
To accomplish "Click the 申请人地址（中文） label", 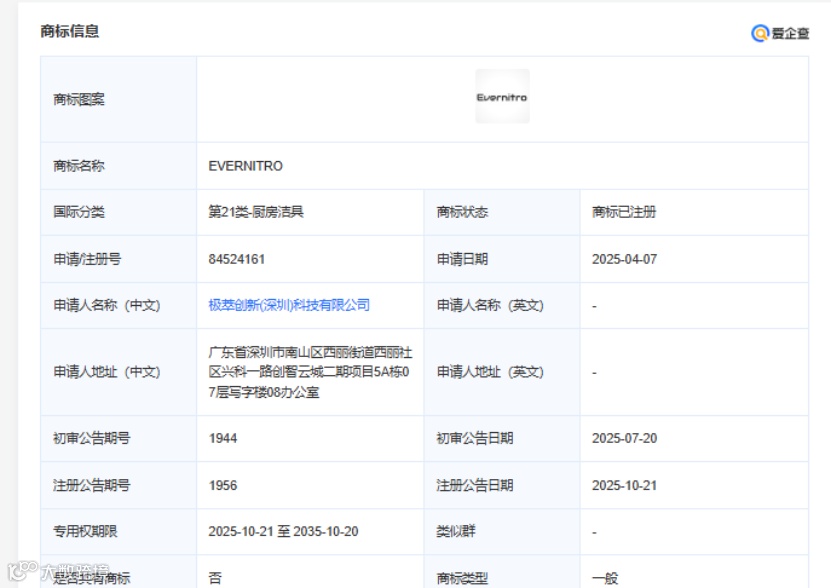I will point(107,372).
